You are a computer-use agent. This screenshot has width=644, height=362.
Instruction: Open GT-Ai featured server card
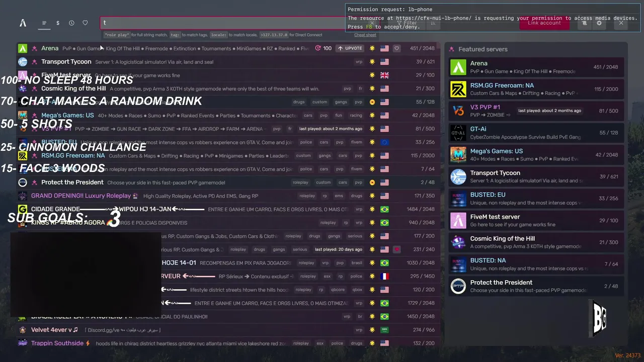tap(536, 133)
